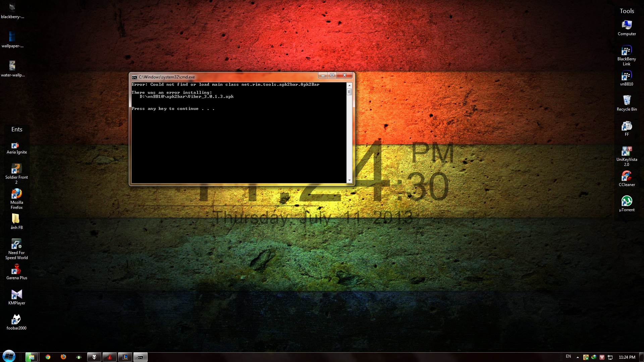
Task: Select the water-wallp image file icon
Action: (12, 66)
